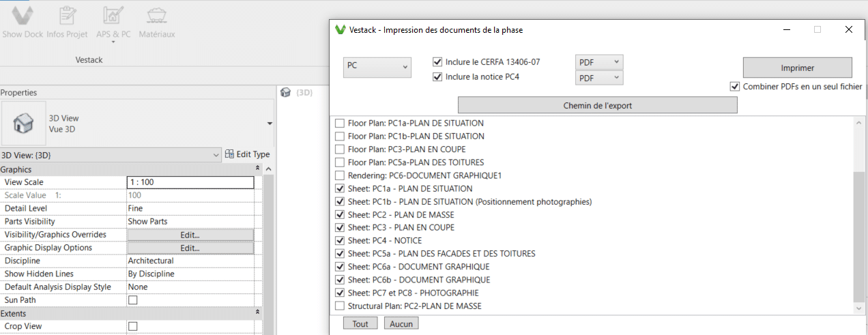This screenshot has height=335, width=868.
Task: Uncheck Inclure le CERFA 13406-07
Action: click(438, 62)
